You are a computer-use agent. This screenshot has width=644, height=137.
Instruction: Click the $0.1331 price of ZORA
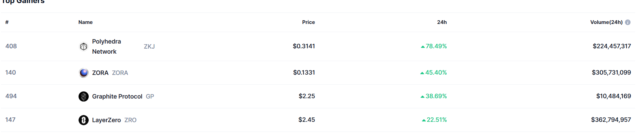[304, 73]
